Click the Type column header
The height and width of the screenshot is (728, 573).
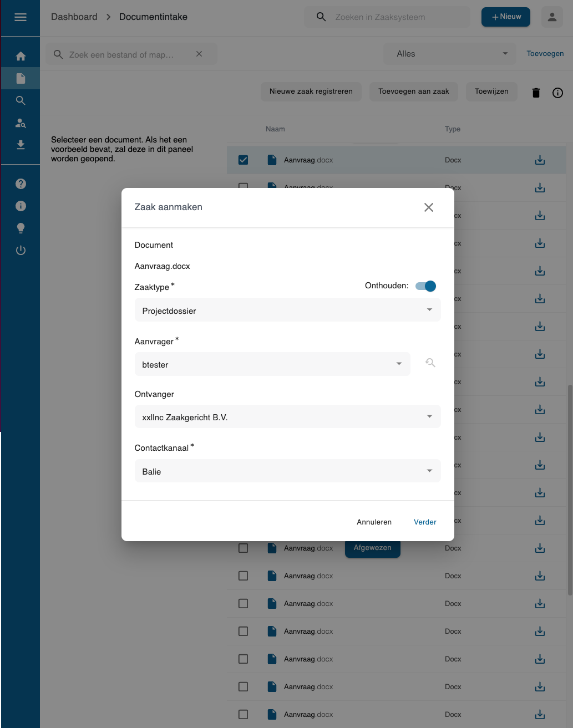tap(453, 129)
